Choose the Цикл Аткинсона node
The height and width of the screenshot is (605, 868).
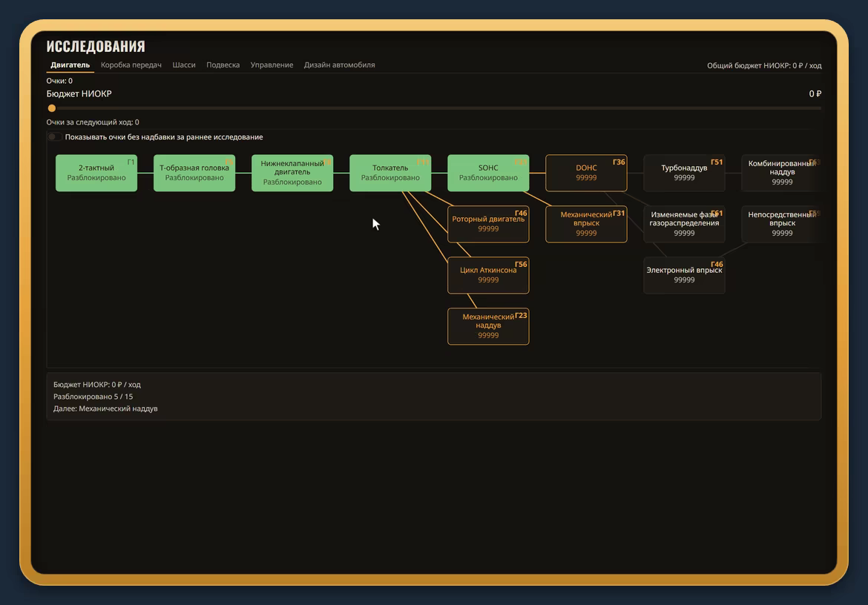[x=488, y=275]
